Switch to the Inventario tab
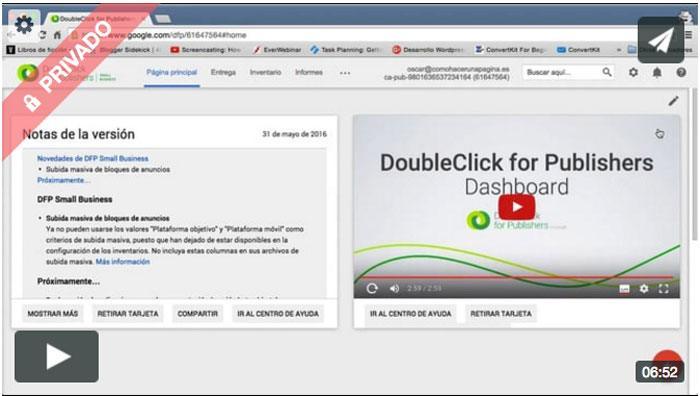This screenshot has width=700, height=396. point(265,72)
